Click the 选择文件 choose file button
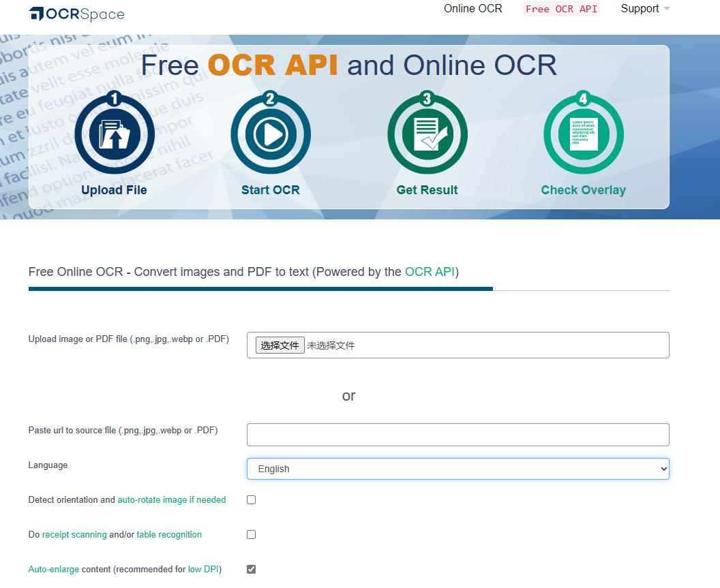Image resolution: width=720 pixels, height=588 pixels. click(280, 345)
